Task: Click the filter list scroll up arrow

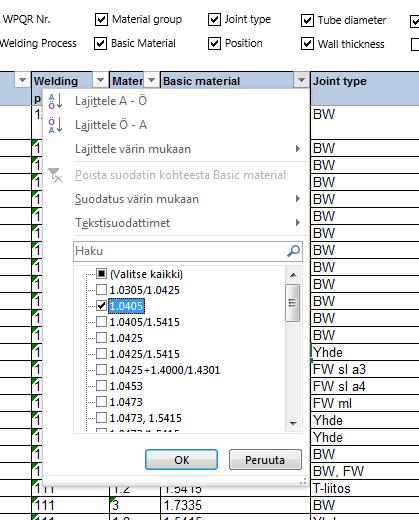Action: 293,275
